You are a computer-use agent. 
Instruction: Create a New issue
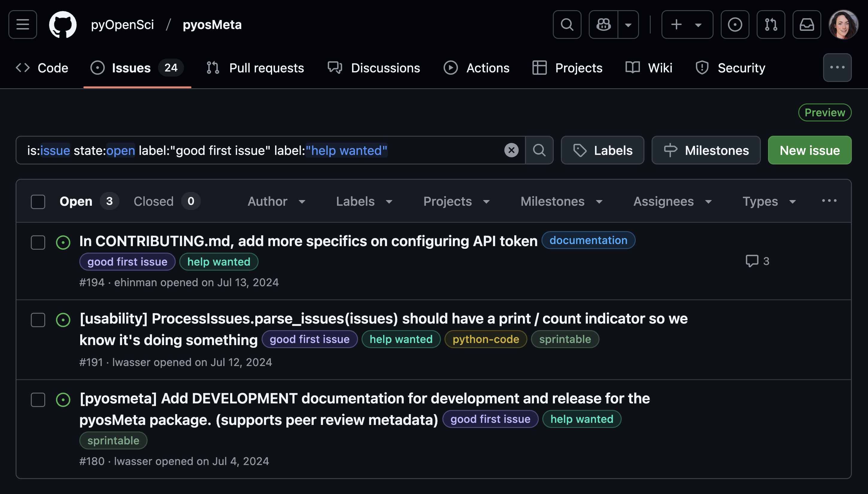[810, 150]
